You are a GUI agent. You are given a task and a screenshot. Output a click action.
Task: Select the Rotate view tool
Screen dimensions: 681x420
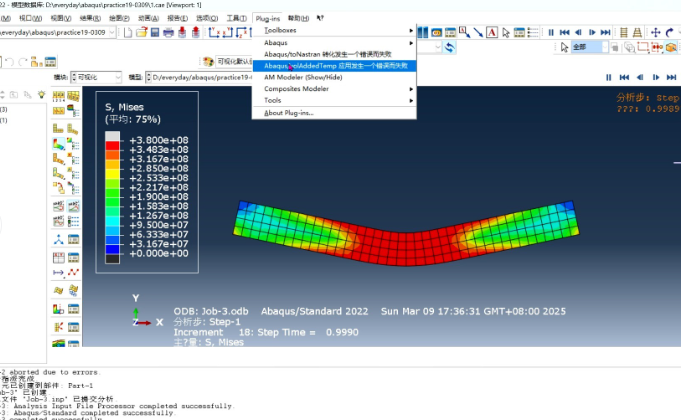[670, 32]
